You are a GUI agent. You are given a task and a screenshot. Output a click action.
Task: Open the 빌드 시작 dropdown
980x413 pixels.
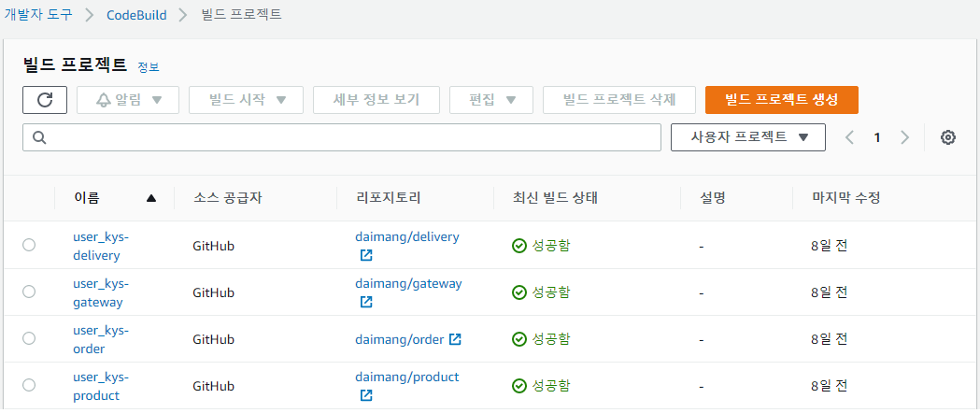click(247, 100)
